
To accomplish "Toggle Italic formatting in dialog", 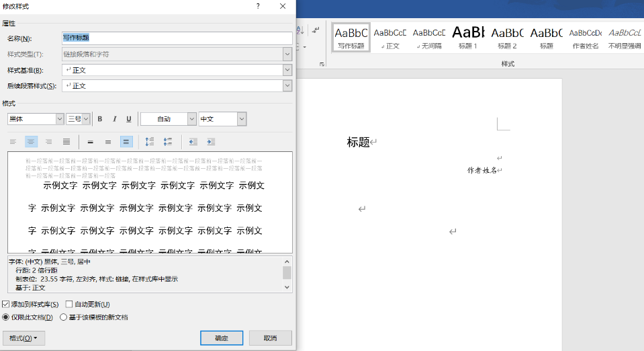I will (x=115, y=119).
